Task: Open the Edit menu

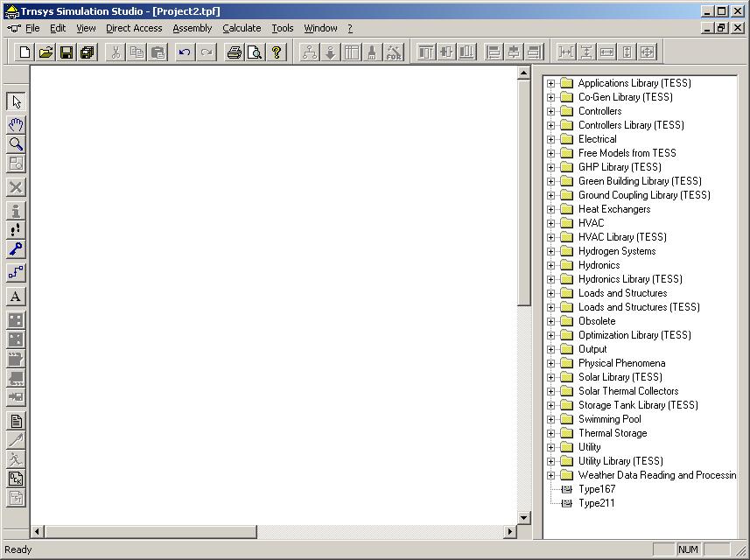Action: pyautogui.click(x=58, y=28)
